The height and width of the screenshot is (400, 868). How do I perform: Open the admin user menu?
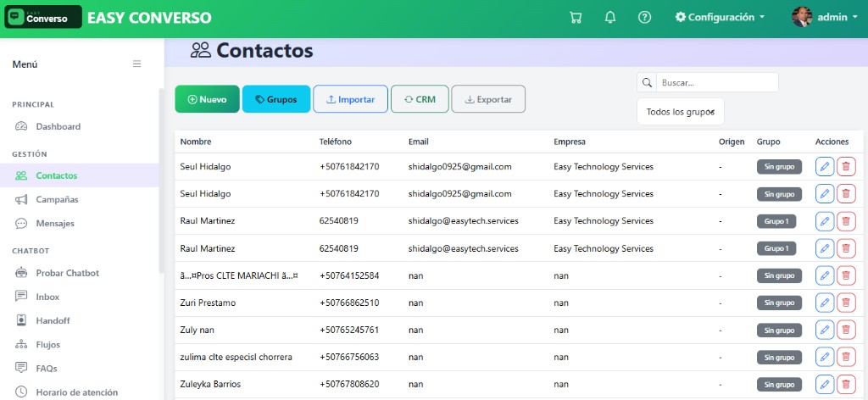824,17
